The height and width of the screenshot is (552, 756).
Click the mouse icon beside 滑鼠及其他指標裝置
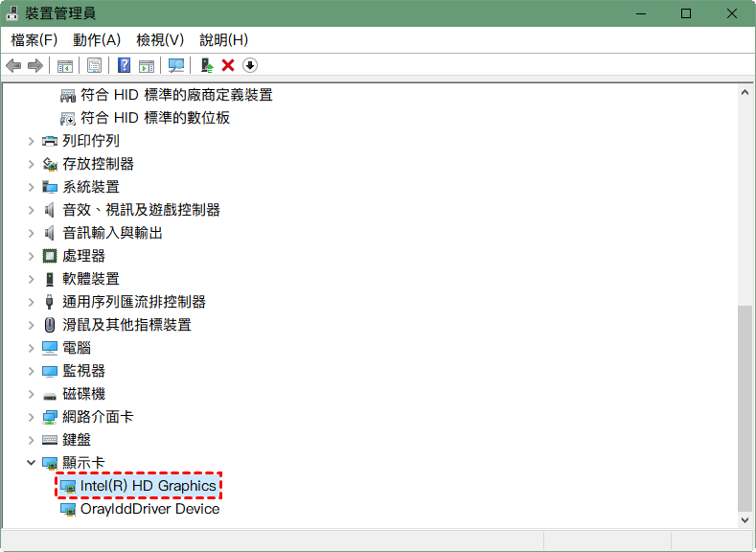[50, 325]
